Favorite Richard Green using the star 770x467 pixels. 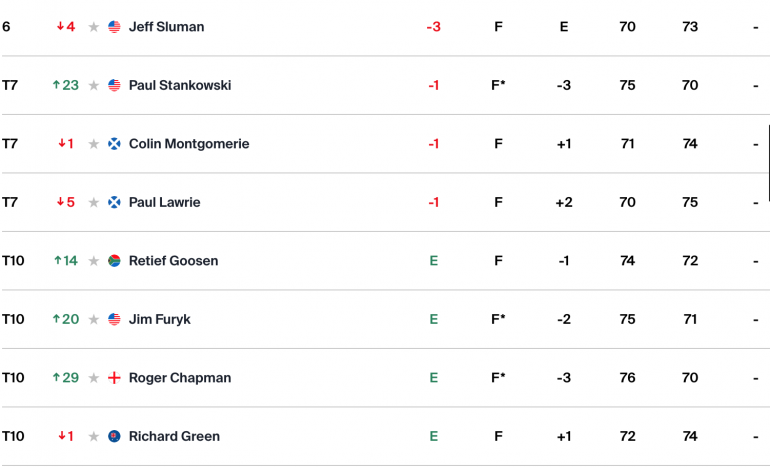click(93, 436)
